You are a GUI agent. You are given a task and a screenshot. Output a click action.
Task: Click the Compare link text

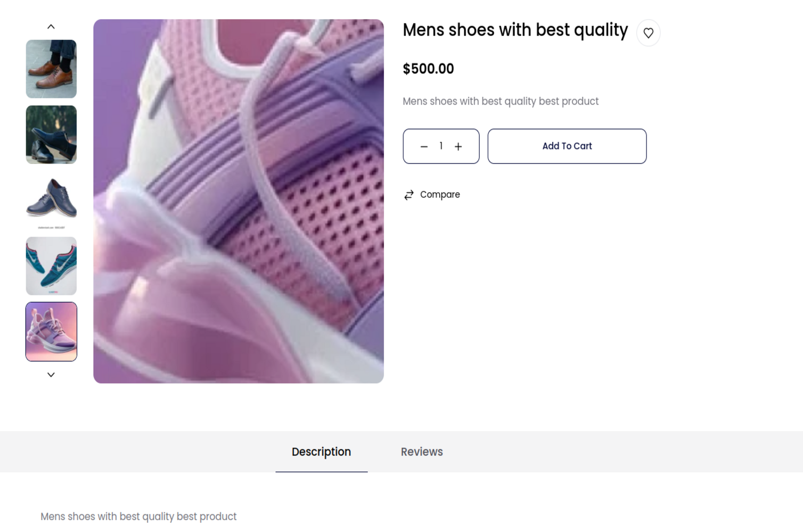pos(440,195)
